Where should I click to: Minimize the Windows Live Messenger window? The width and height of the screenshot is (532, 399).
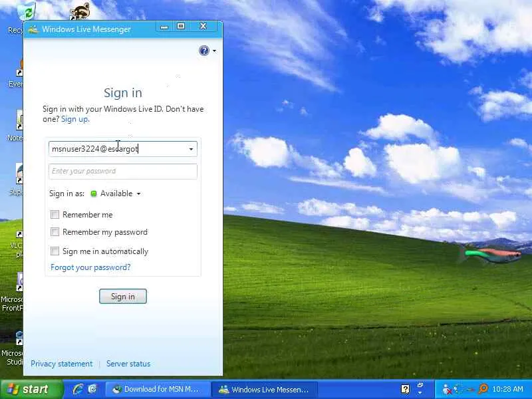pyautogui.click(x=164, y=27)
